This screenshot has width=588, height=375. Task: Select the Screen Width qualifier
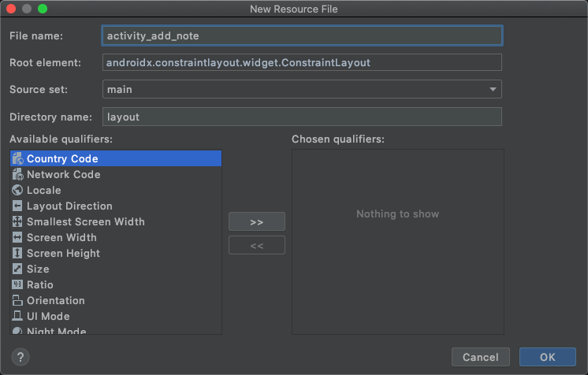coord(61,237)
